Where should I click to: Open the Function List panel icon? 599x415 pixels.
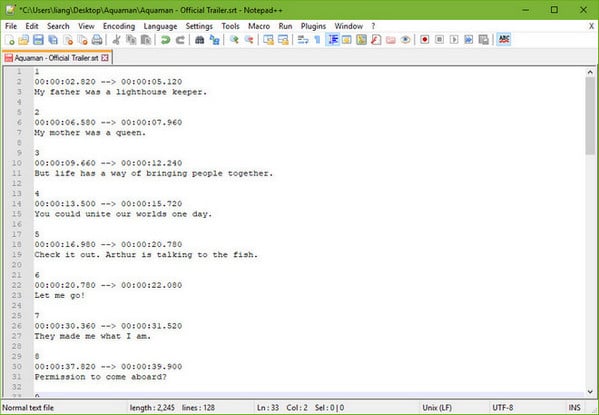[376, 40]
